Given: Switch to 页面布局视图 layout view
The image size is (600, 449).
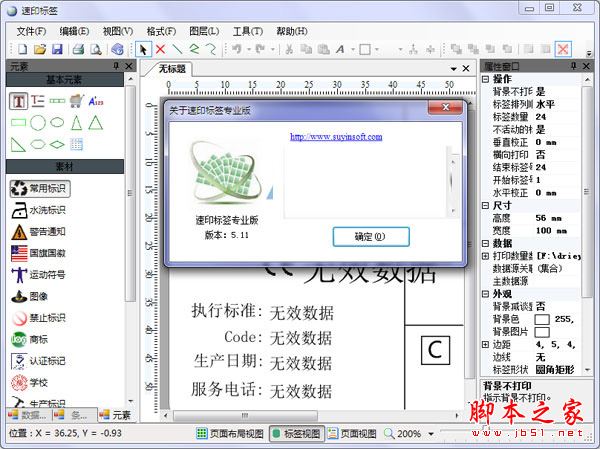Looking at the screenshot, I should tap(230, 434).
